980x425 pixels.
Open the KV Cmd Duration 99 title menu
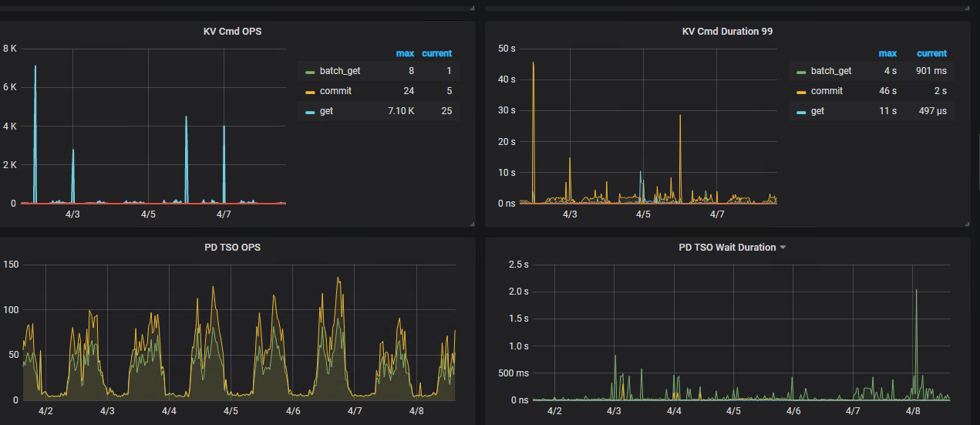[x=727, y=32]
